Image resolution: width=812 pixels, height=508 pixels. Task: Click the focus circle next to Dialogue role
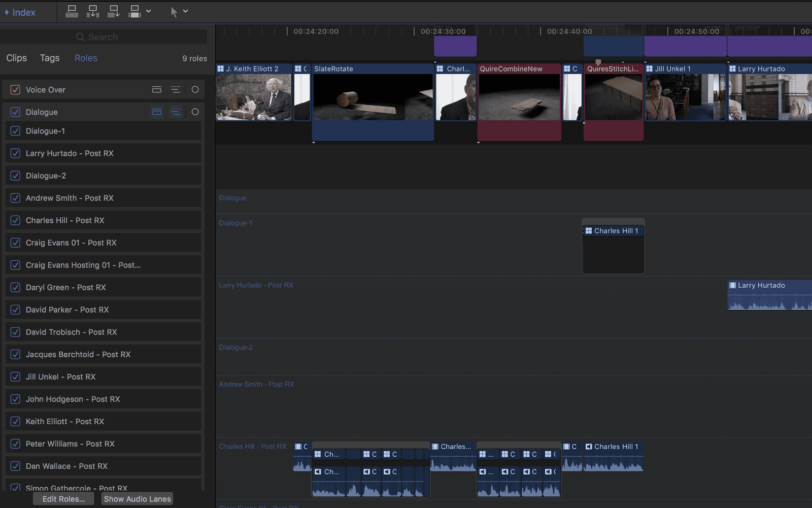coord(195,112)
